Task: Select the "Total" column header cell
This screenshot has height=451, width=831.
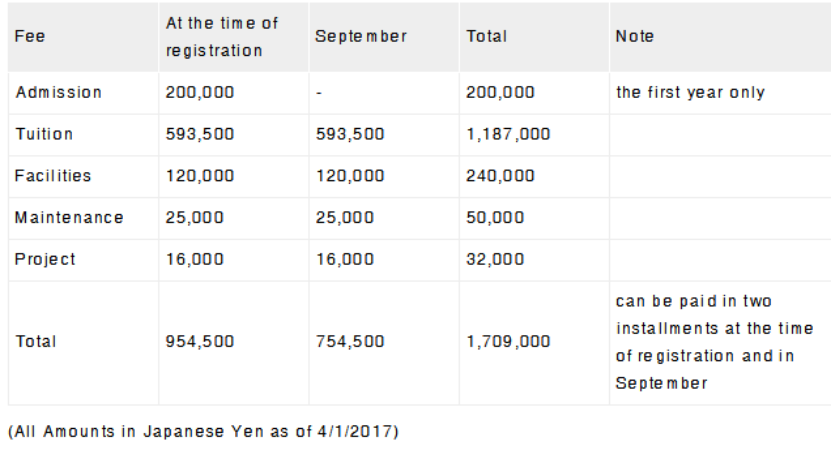Action: [x=487, y=36]
